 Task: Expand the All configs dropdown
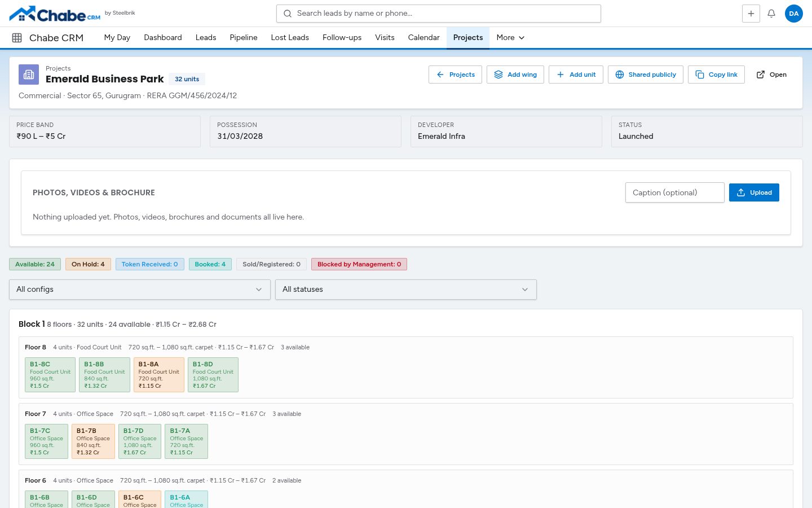(x=140, y=290)
